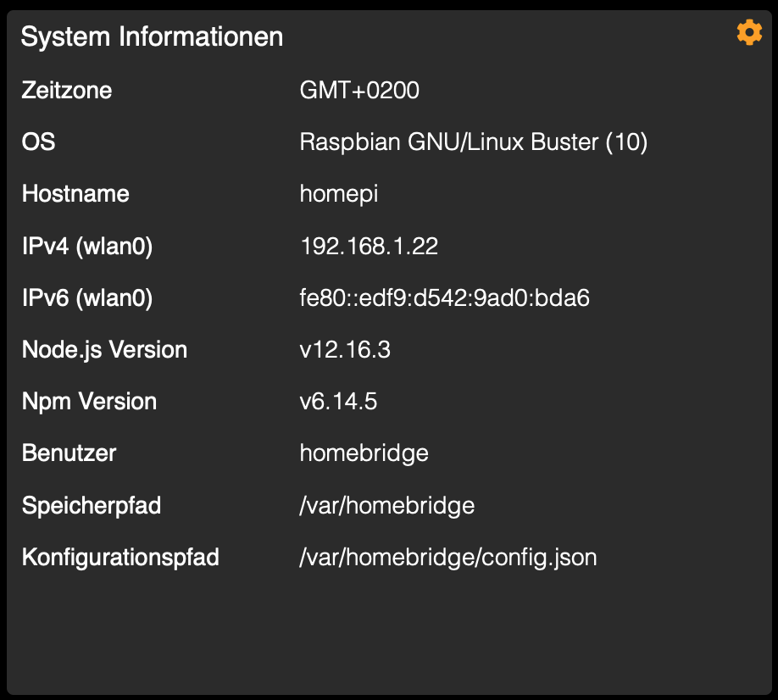
Task: Click the Benutzer label
Action: pyautogui.click(x=69, y=453)
